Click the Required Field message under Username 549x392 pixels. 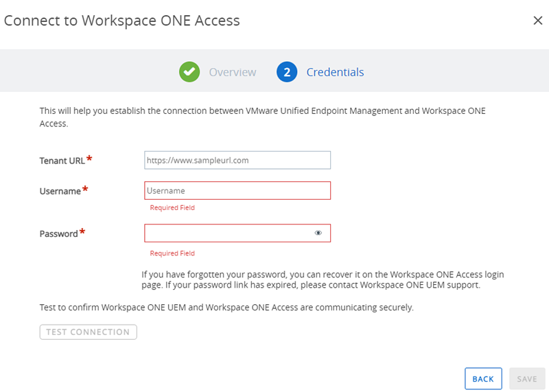[172, 208]
